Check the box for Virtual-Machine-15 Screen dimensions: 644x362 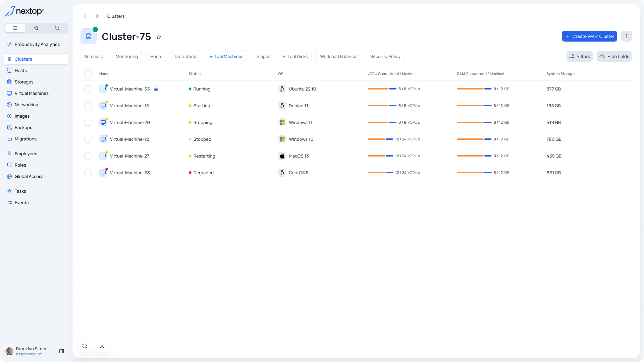[88, 106]
